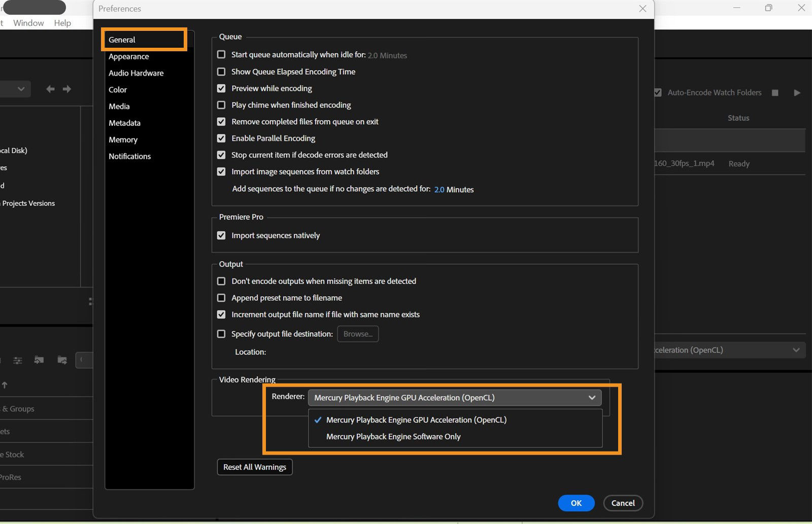Click the Browse button for output destination

357,334
